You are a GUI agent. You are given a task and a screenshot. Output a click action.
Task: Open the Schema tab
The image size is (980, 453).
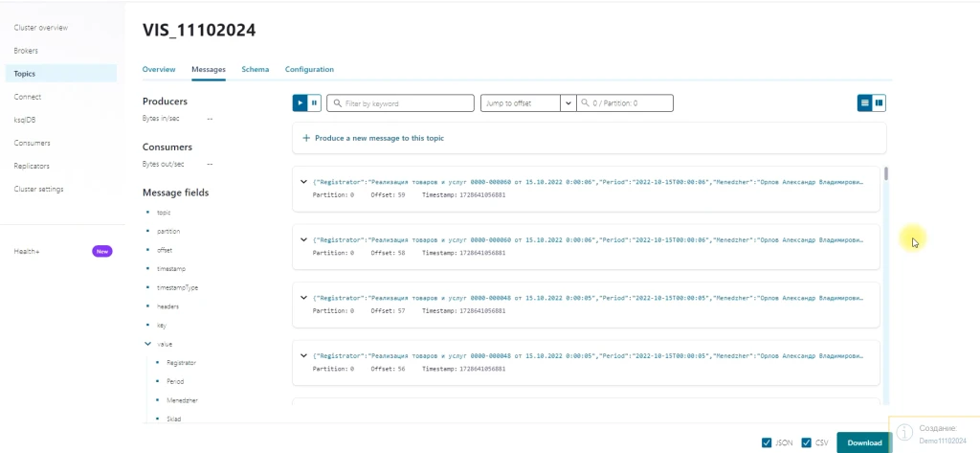click(x=255, y=70)
